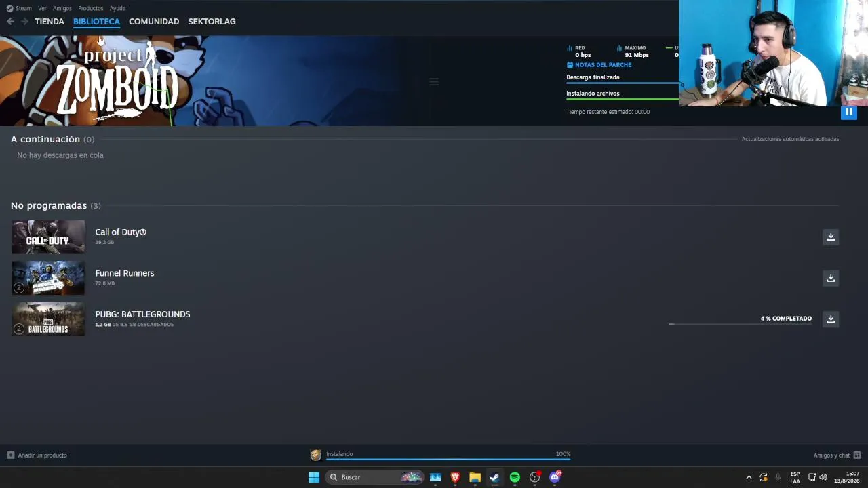This screenshot has height=488, width=868.
Task: Show hidden system tray icons
Action: [749, 477]
